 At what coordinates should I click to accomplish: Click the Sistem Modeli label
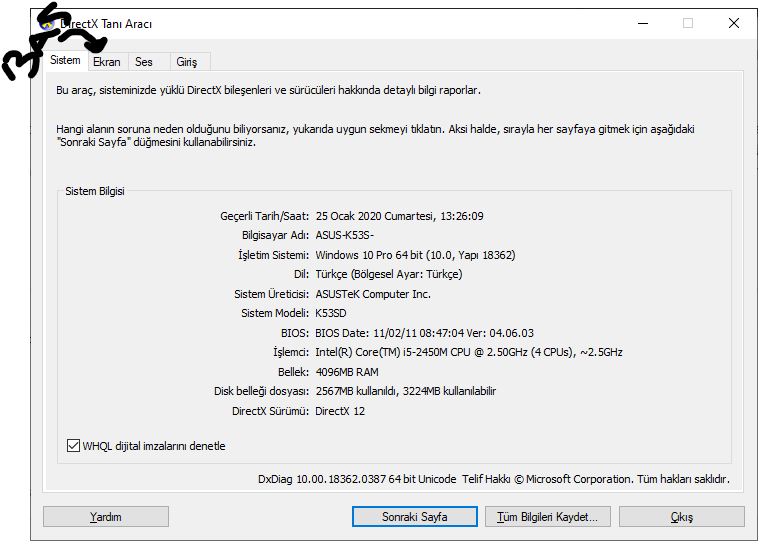click(275, 313)
